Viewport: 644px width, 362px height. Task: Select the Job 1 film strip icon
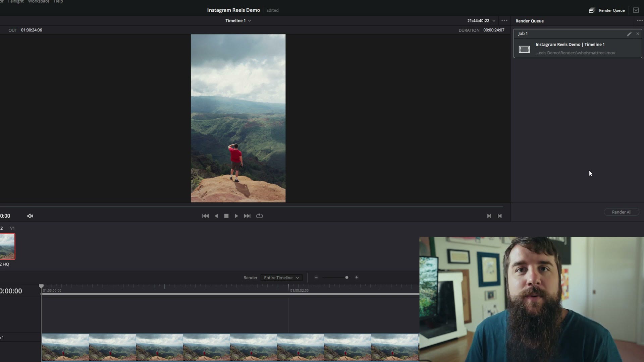click(524, 49)
